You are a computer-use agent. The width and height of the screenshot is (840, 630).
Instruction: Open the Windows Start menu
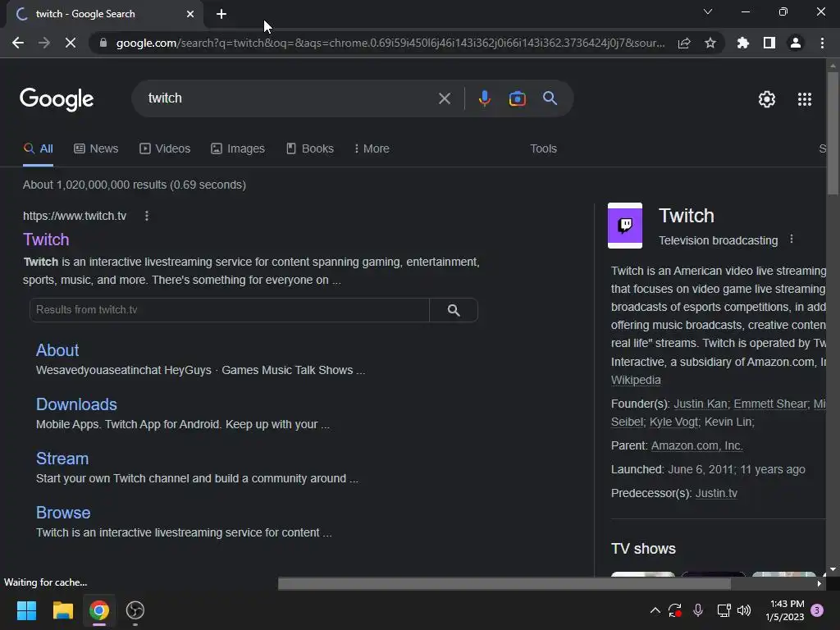coord(26,610)
